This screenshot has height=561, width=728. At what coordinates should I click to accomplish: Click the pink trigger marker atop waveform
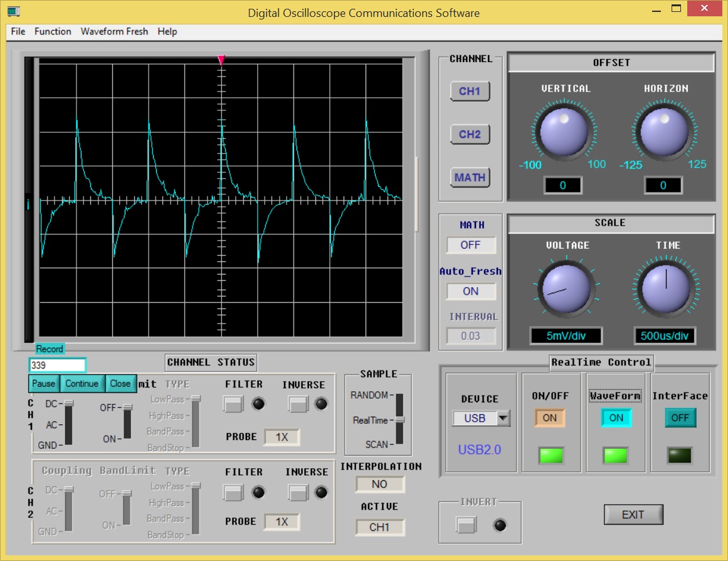[x=221, y=60]
